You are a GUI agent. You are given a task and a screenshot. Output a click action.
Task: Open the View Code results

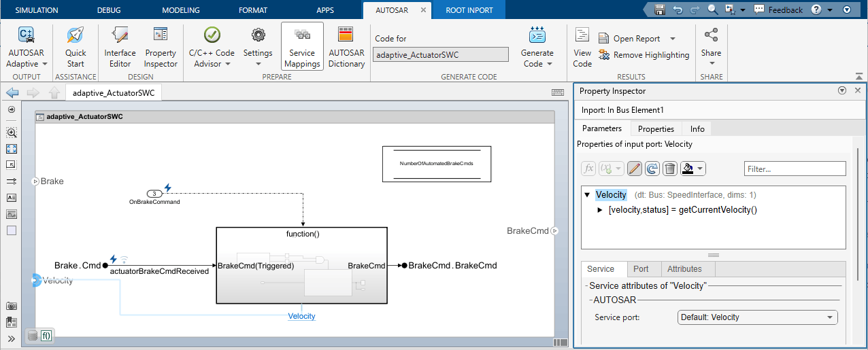pos(582,47)
